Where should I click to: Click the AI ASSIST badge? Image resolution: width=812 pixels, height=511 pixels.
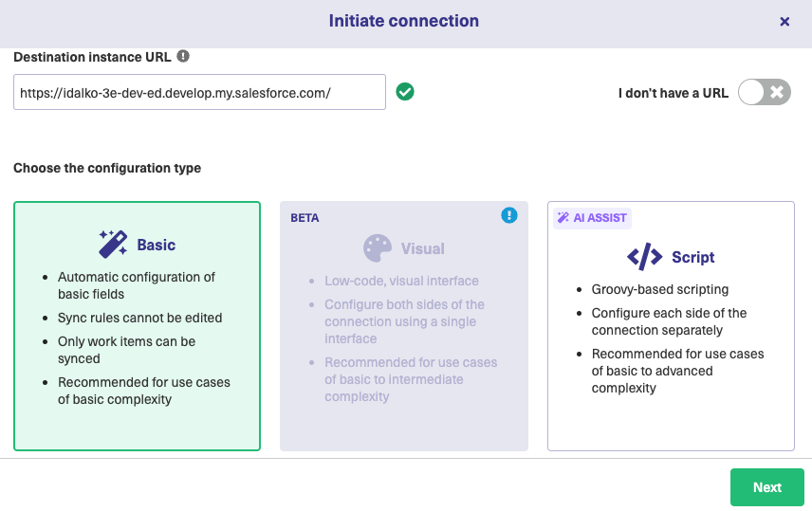tap(592, 218)
